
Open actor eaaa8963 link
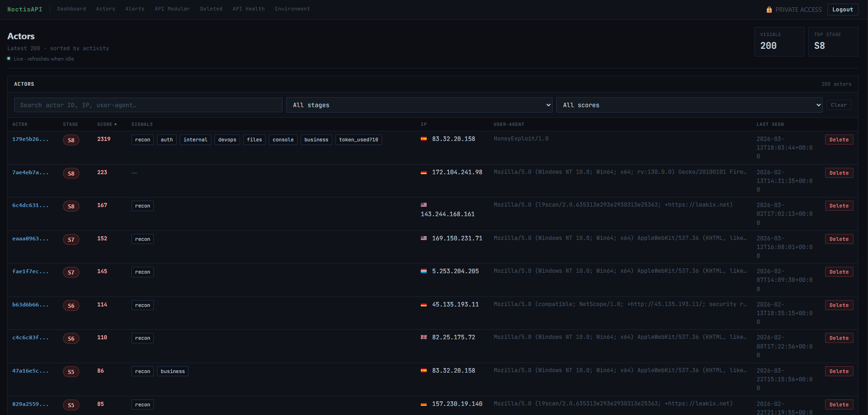[30, 239]
